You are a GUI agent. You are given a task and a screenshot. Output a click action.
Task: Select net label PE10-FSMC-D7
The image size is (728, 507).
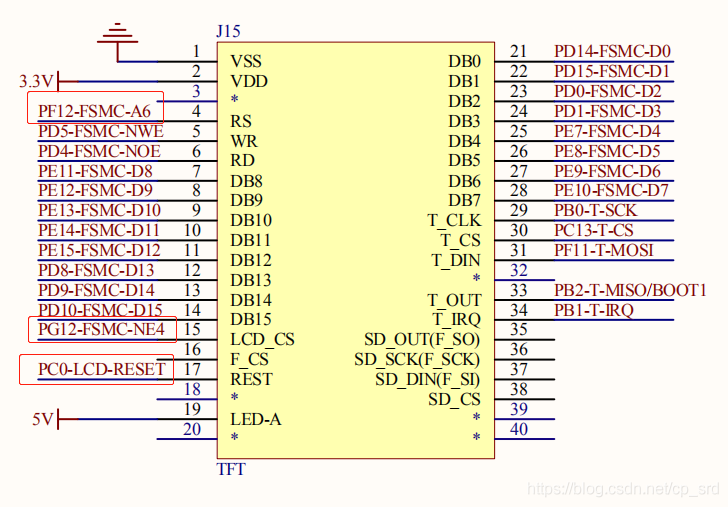click(611, 190)
